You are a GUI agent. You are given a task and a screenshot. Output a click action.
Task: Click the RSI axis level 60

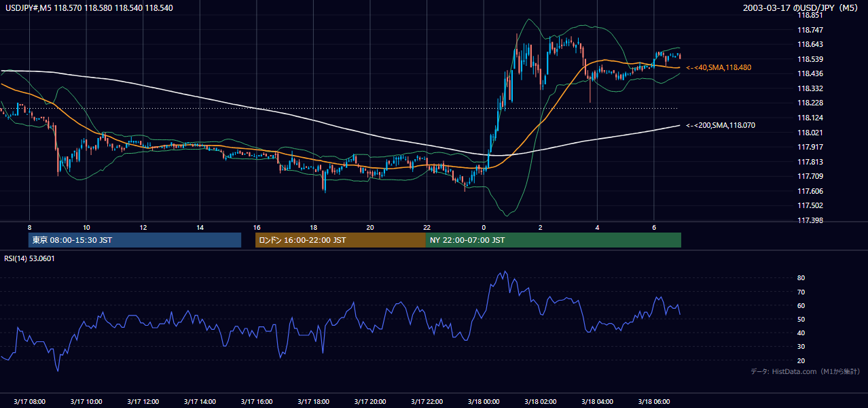801,305
